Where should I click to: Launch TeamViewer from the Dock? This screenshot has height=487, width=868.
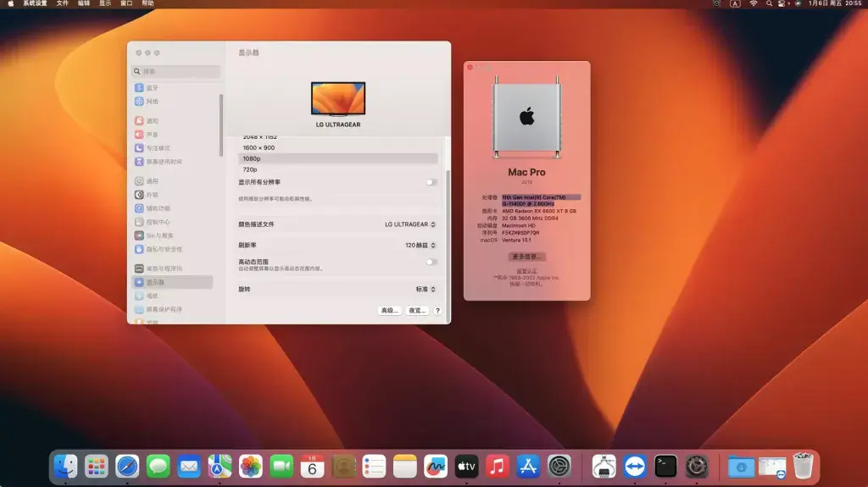point(634,466)
